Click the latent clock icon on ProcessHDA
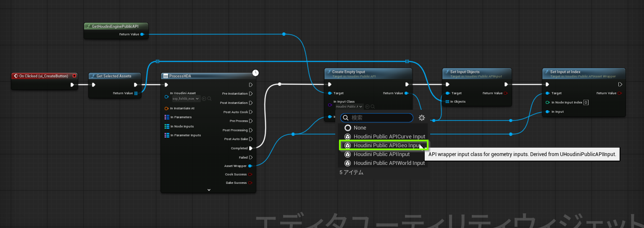644x228 pixels. (x=255, y=73)
